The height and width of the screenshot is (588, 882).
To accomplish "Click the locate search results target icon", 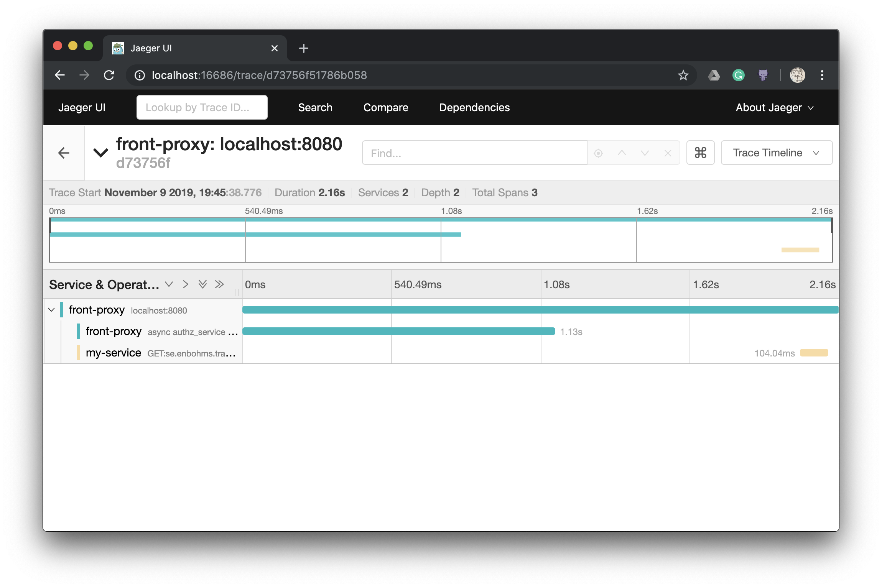I will pos(598,153).
